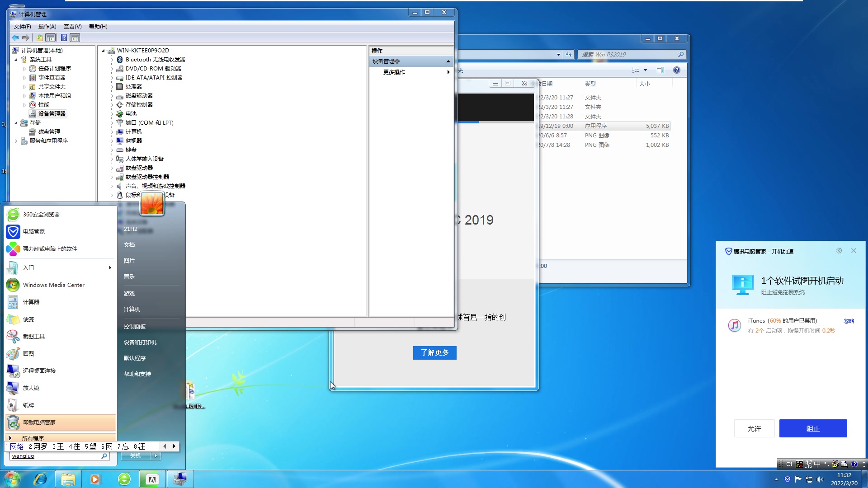Click the blue 阻止 button
This screenshot has height=488, width=868.
click(813, 428)
